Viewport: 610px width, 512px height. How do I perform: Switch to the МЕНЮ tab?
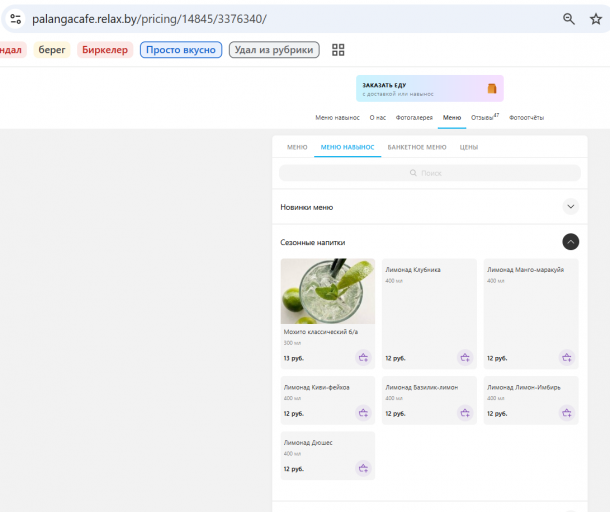[297, 147]
